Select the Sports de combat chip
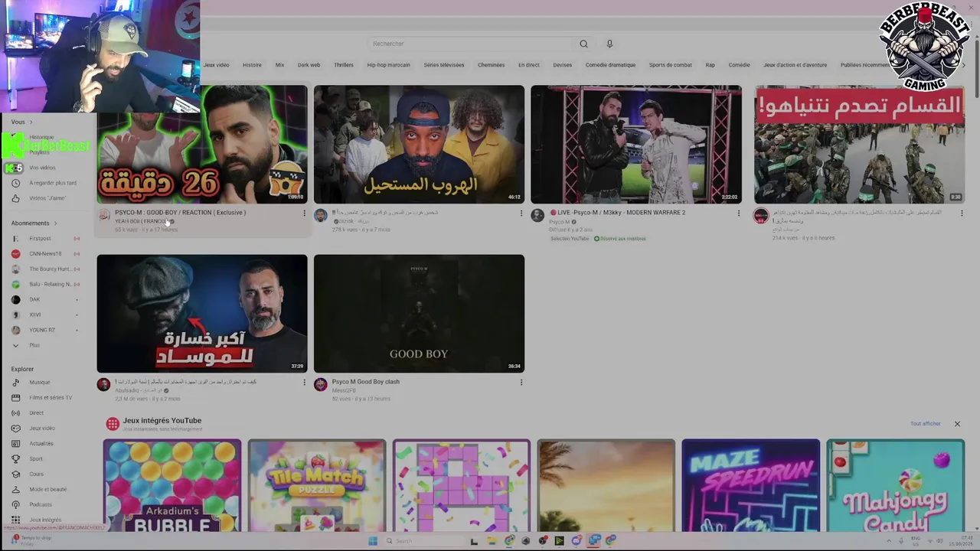The height and width of the screenshot is (551, 980). (x=670, y=65)
